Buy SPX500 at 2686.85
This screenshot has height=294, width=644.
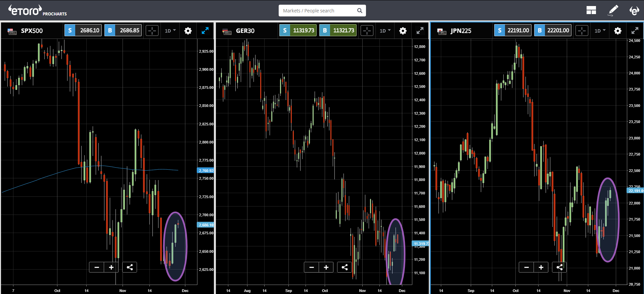(x=123, y=31)
